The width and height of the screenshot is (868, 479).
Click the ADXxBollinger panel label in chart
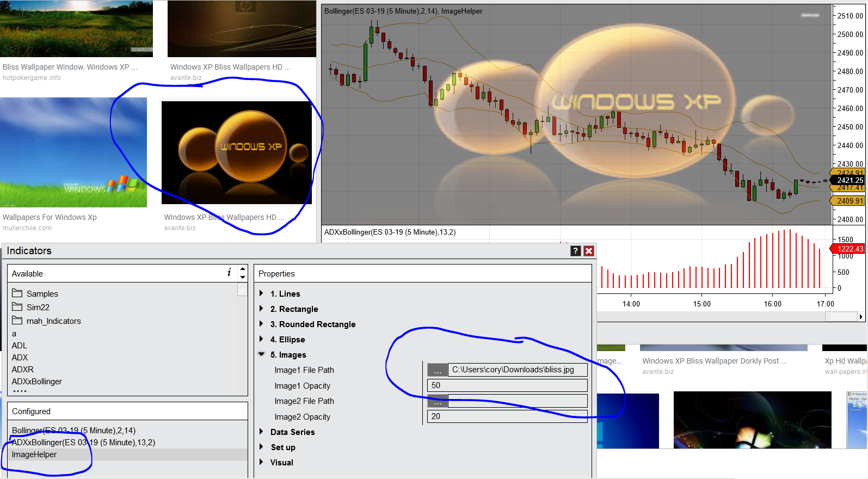390,232
